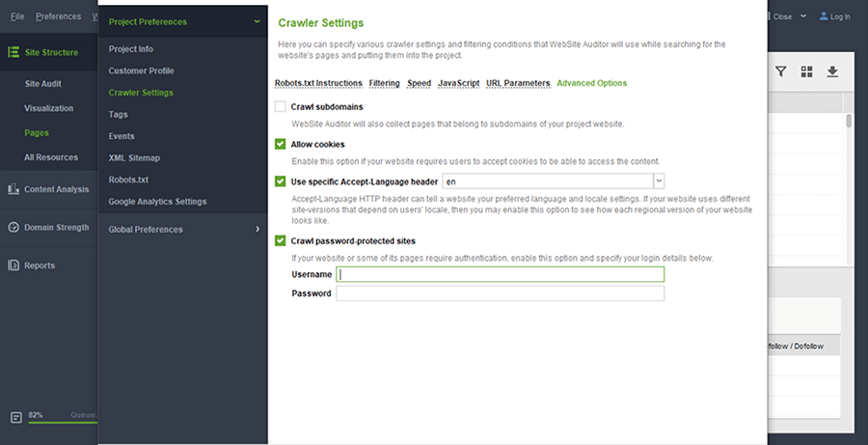Click the Close button in top bar
Viewport: 868px width, 445px height.
(782, 16)
